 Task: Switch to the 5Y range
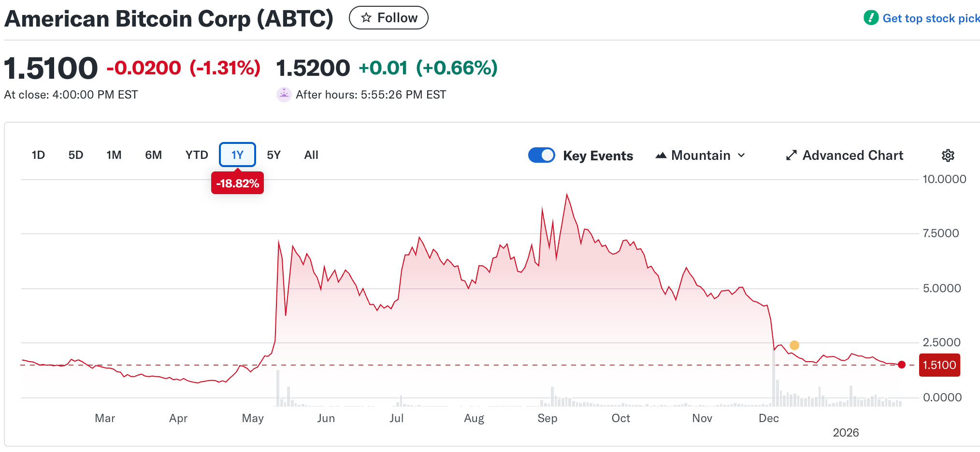pos(274,155)
